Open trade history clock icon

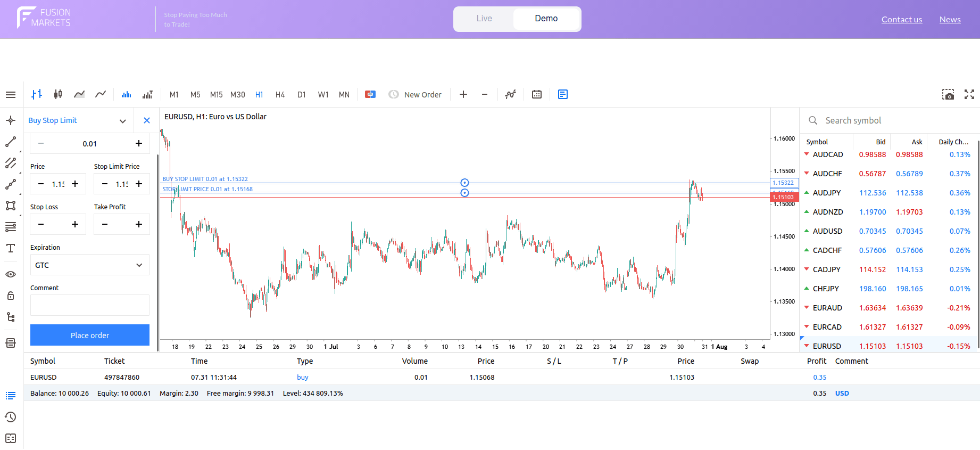pyautogui.click(x=11, y=417)
